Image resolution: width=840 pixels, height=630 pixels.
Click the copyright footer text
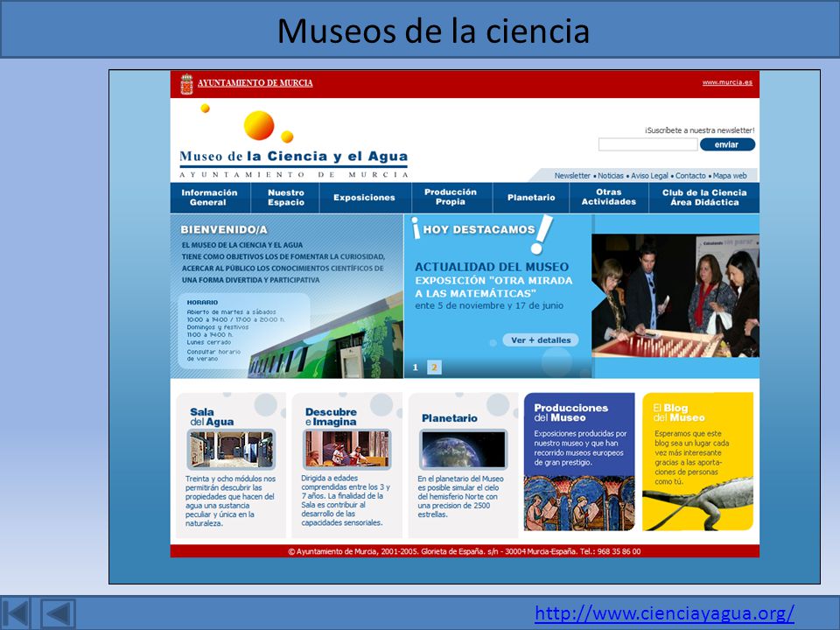(x=464, y=551)
